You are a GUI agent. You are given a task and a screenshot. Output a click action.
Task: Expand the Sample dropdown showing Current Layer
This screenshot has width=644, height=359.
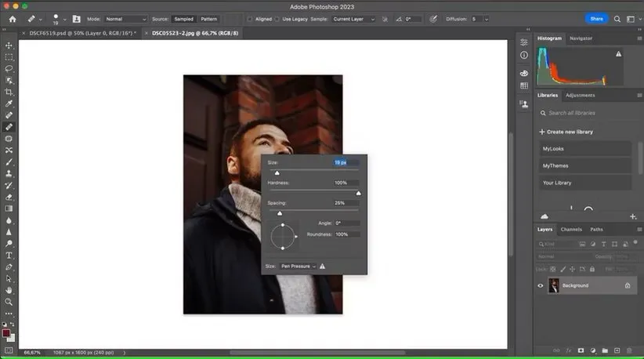coord(353,19)
